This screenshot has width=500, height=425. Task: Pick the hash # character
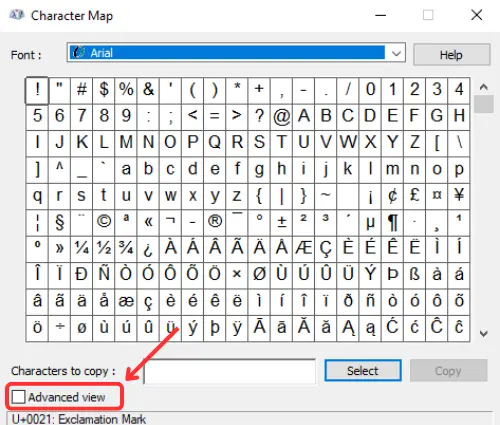tap(82, 90)
